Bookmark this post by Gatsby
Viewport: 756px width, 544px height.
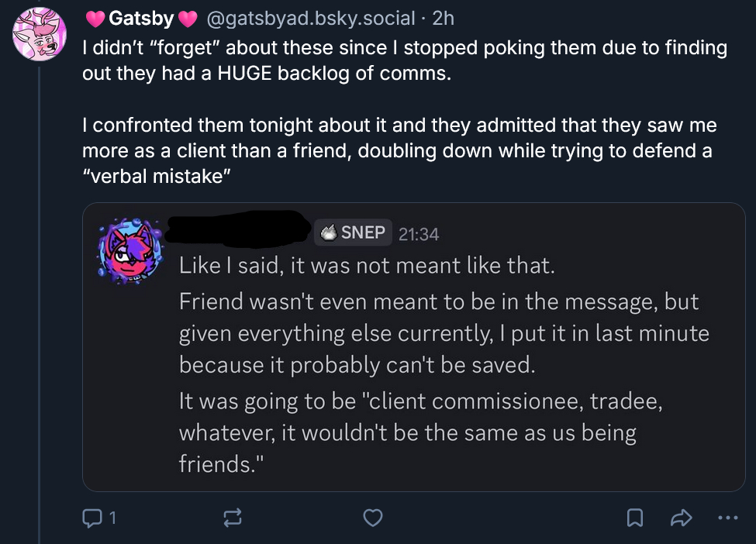pyautogui.click(x=635, y=517)
